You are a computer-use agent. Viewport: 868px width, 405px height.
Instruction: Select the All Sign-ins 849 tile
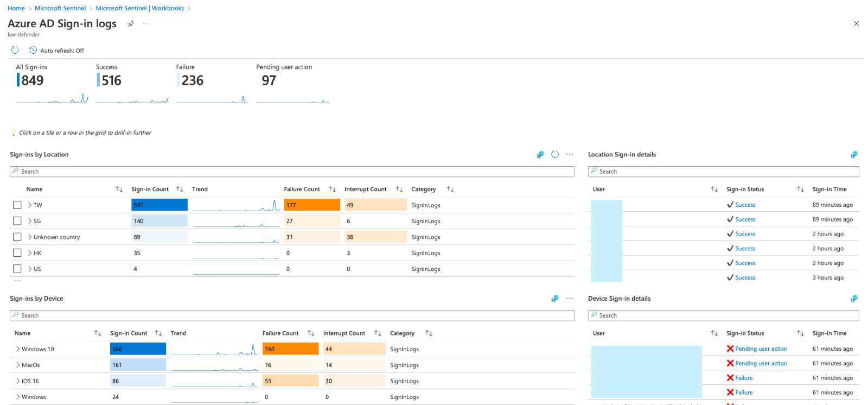52,83
